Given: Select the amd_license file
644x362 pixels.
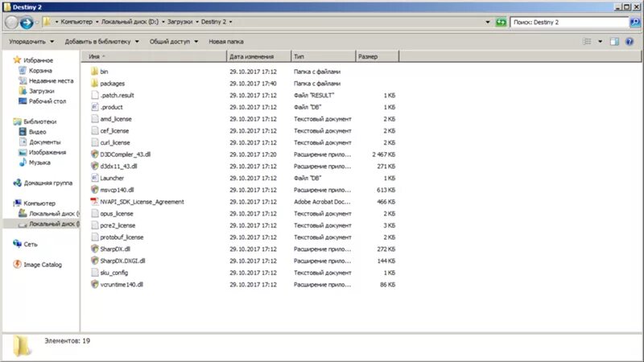Looking at the screenshot, I should (x=116, y=118).
